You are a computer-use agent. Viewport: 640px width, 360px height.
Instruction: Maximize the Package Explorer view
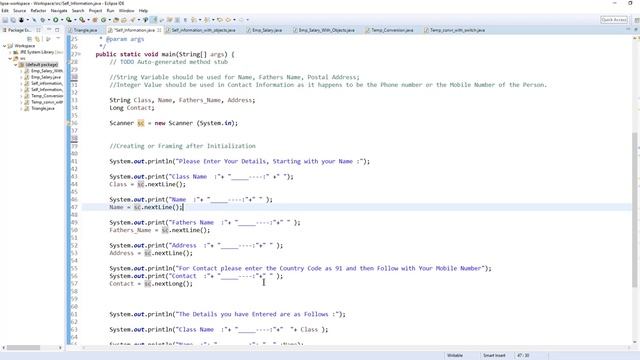tap(57, 30)
